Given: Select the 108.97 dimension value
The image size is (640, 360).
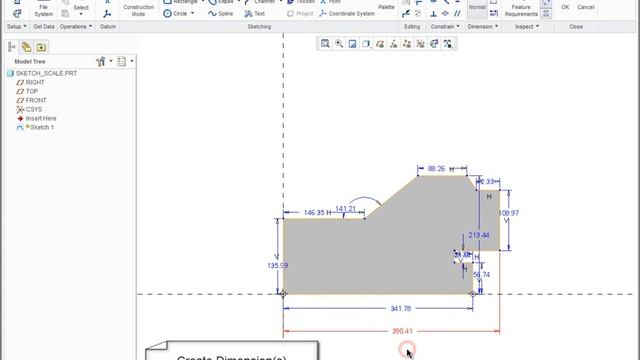Looking at the screenshot, I should (509, 213).
